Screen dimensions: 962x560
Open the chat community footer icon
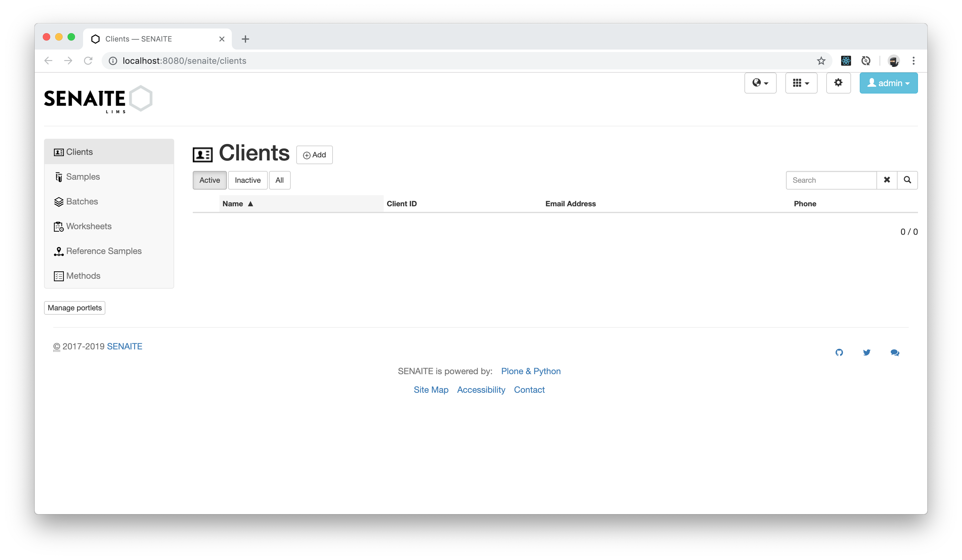(x=895, y=352)
